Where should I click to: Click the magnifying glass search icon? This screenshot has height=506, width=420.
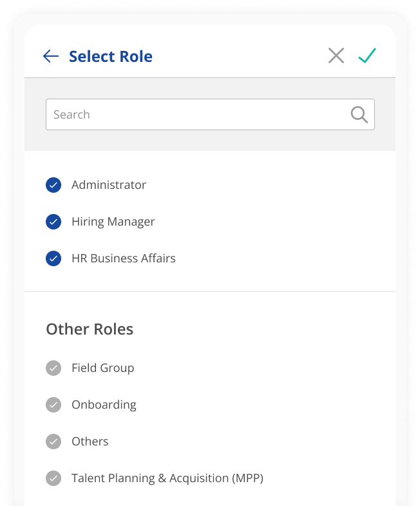pos(359,115)
